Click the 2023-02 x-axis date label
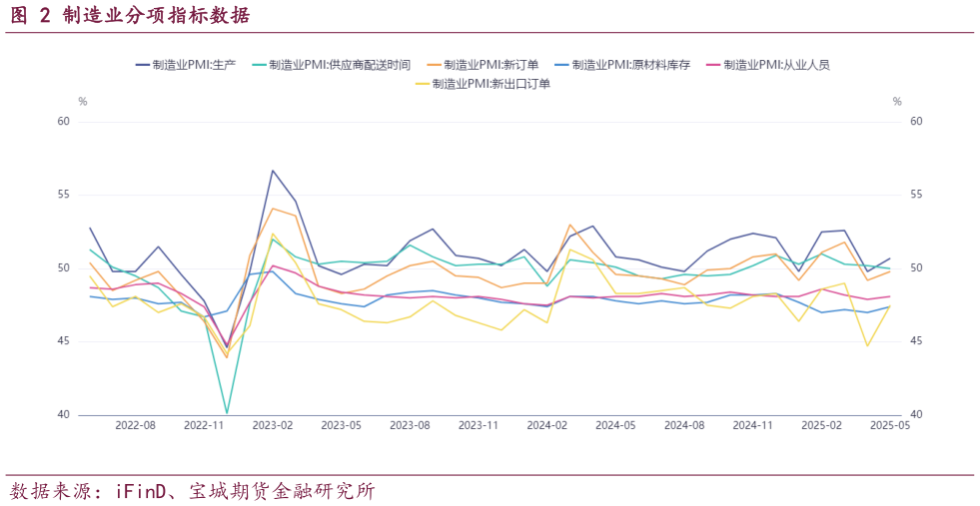This screenshot has height=506, width=980. click(x=272, y=425)
